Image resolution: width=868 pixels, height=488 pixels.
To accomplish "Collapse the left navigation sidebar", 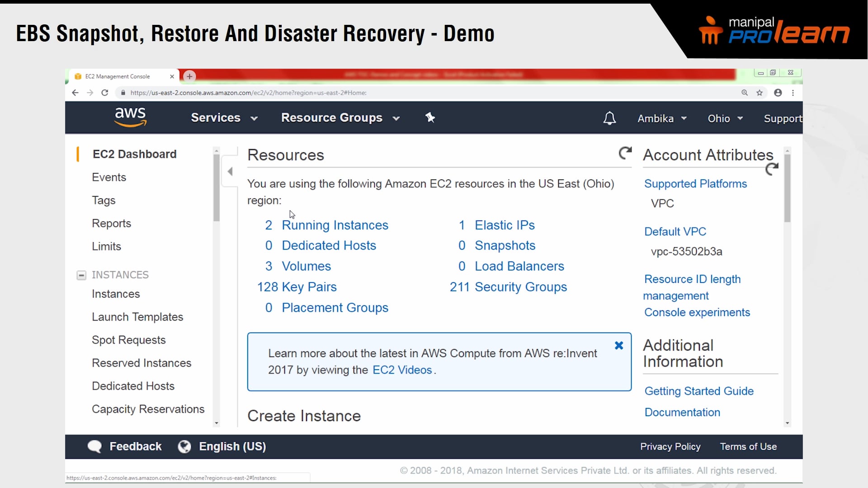I will pyautogui.click(x=230, y=171).
